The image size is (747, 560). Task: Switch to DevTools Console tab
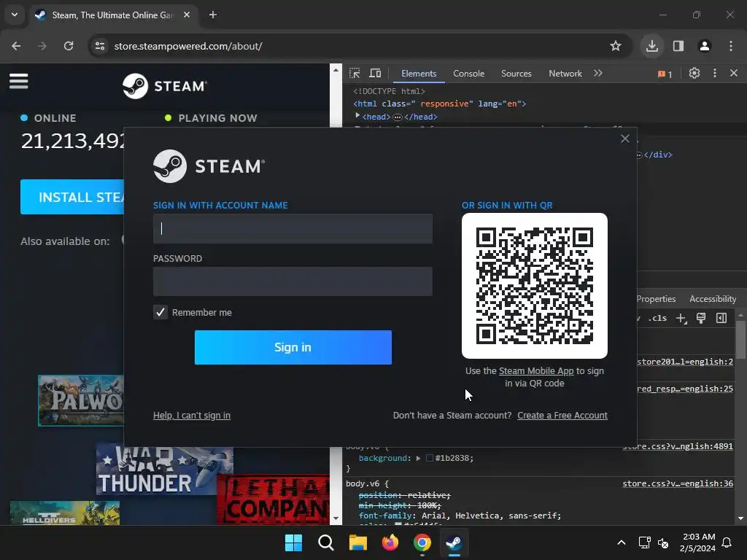tap(469, 74)
